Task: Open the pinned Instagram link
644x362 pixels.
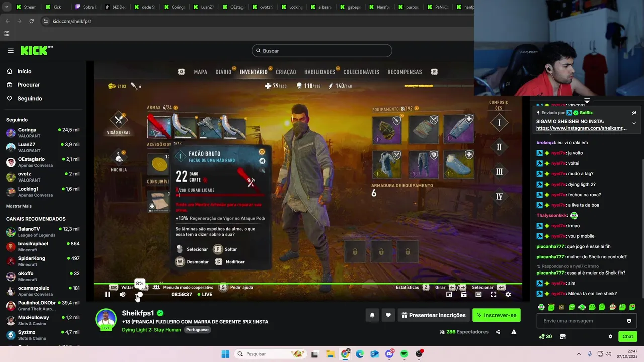Action: pos(581,128)
